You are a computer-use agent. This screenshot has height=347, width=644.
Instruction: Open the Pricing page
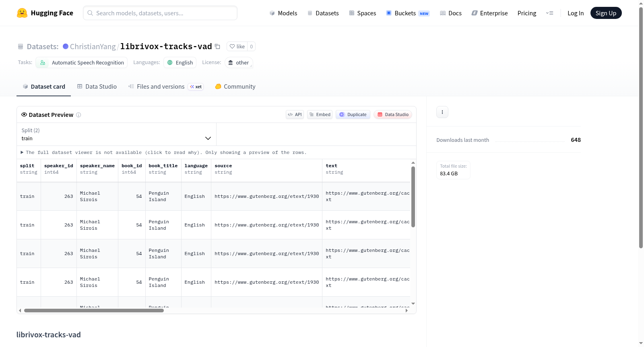527,13
